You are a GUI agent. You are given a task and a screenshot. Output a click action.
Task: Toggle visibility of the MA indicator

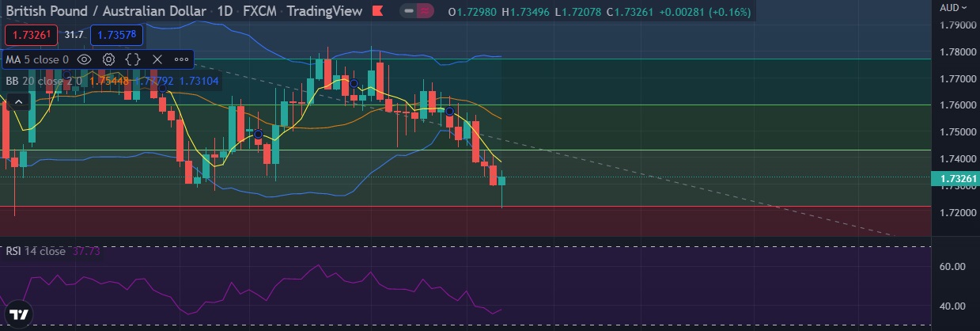point(85,59)
